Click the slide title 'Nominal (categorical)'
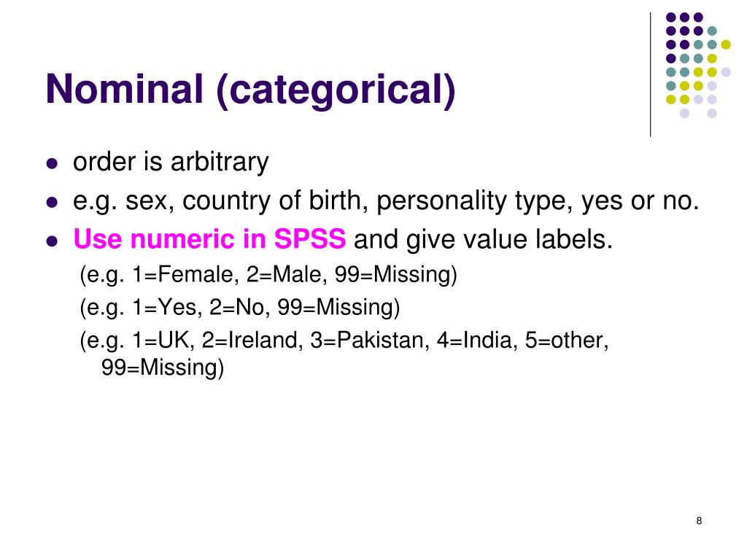Viewport: 747px width, 560px height. (x=251, y=90)
